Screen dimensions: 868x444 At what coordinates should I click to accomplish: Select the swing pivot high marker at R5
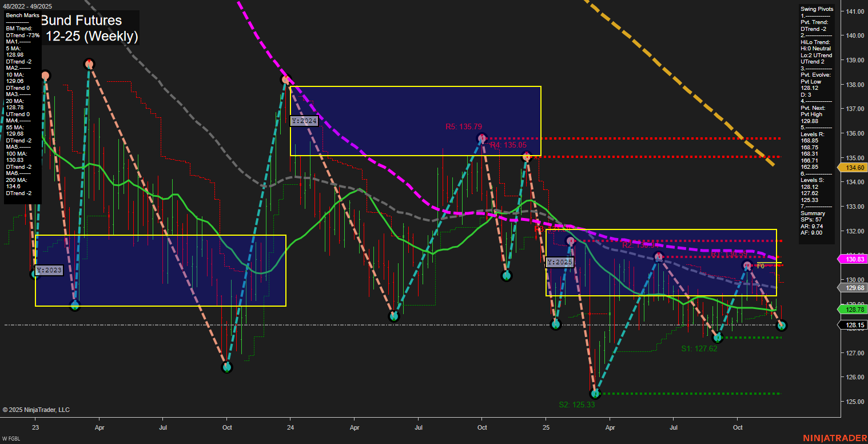click(x=482, y=138)
